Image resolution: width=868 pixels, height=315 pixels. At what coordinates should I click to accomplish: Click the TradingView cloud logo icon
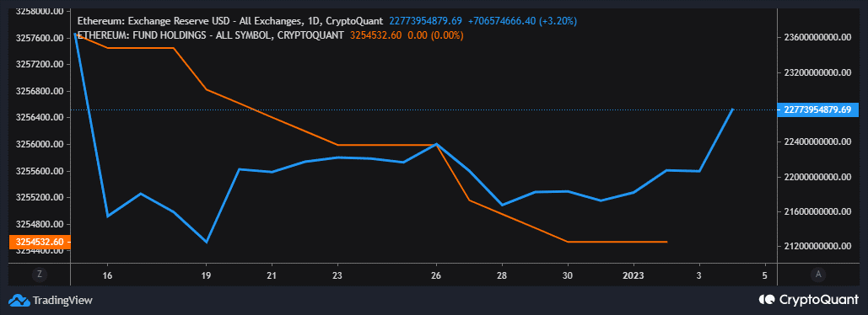pos(19,301)
